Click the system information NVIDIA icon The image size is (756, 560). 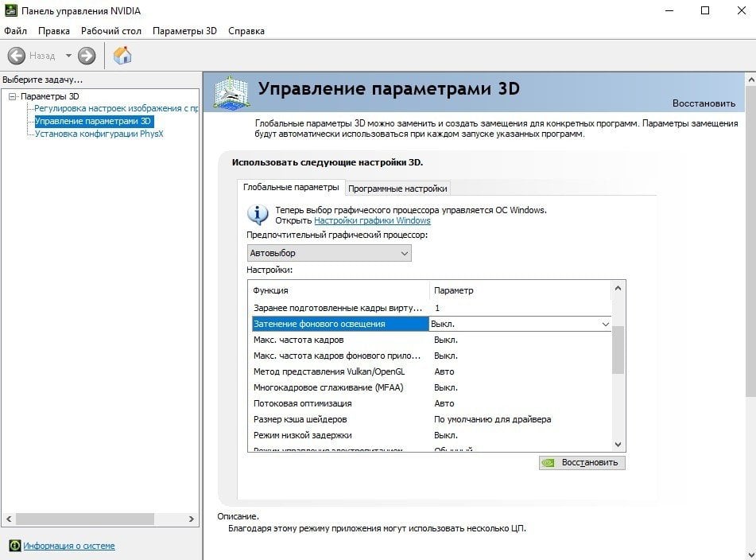pos(15,546)
